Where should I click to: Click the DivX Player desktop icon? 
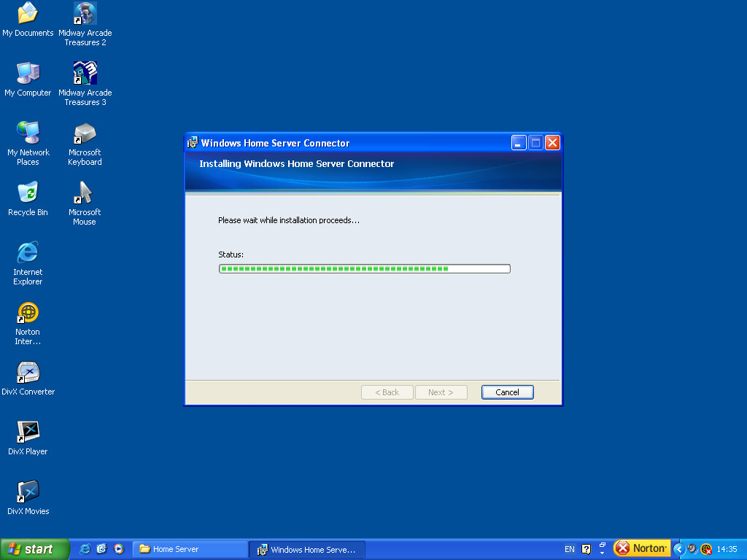28,432
